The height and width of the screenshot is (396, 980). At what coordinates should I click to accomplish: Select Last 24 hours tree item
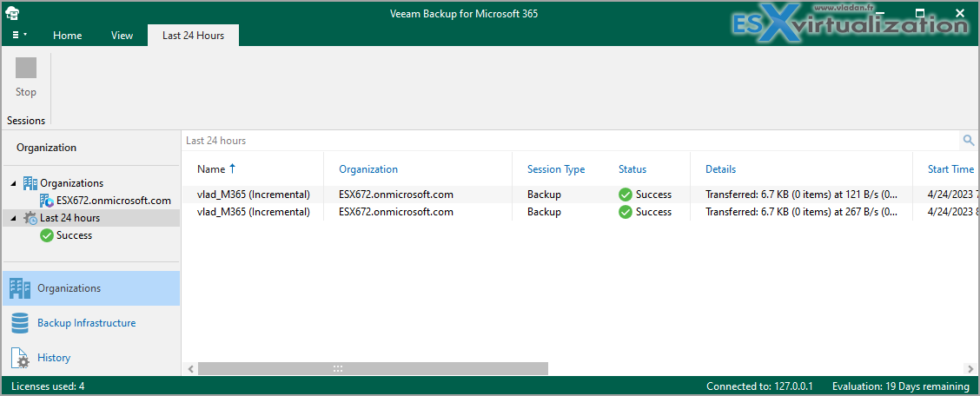[x=70, y=218]
